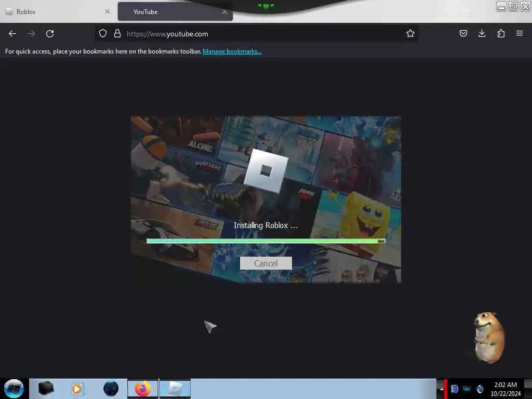This screenshot has height=399, width=532.
Task: Open the Pocket save icon
Action: click(463, 33)
